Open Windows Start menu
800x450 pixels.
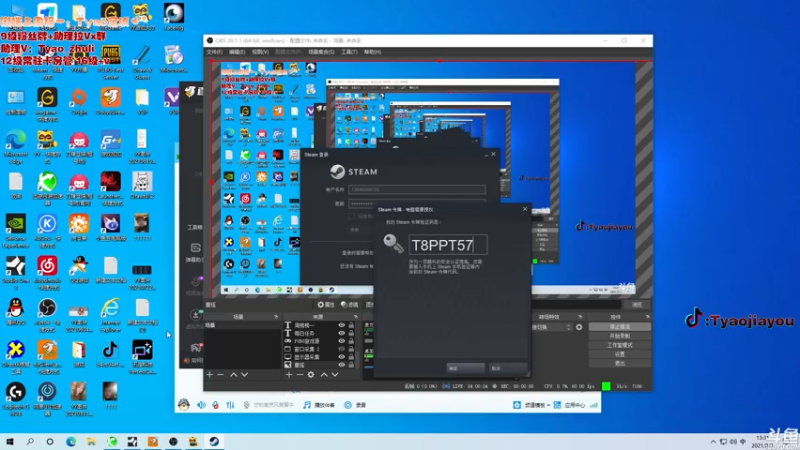10,441
